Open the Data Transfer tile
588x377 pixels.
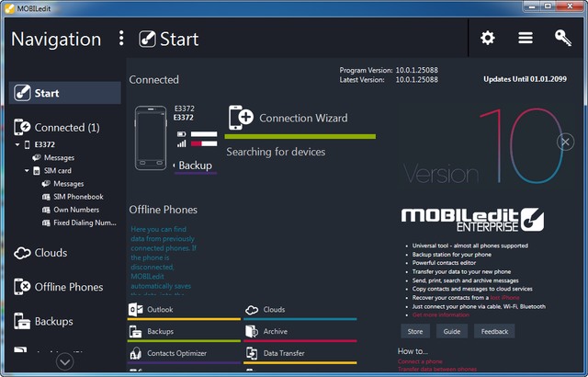tap(300, 353)
